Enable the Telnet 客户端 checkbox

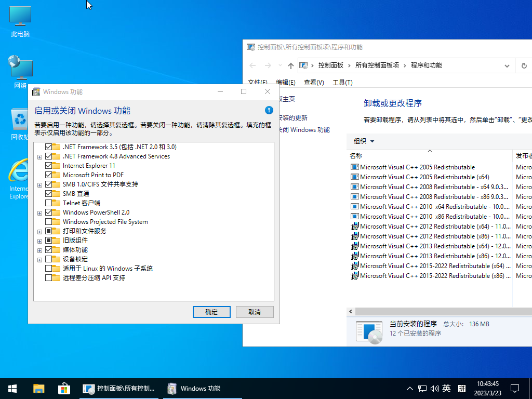pos(49,203)
